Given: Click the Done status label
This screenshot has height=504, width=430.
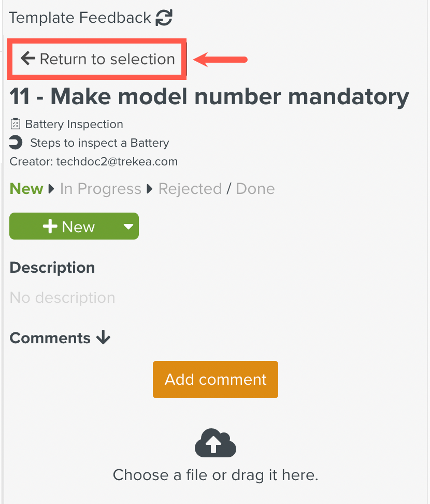Looking at the screenshot, I should pos(255,189).
